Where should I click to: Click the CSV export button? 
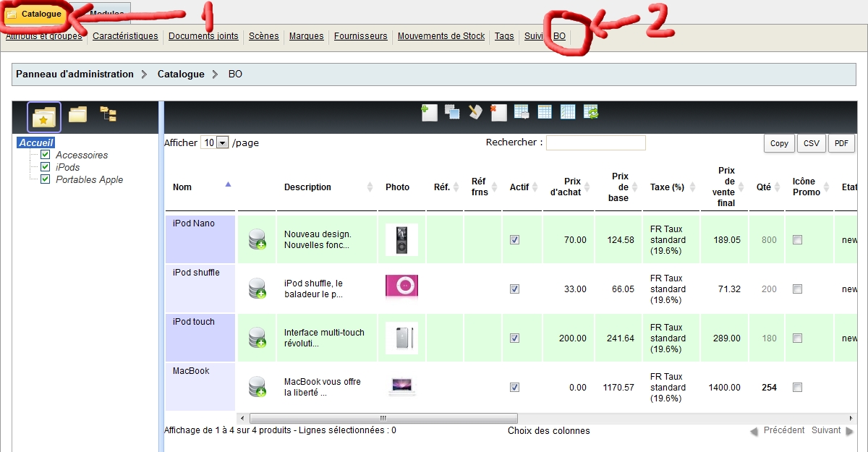812,143
